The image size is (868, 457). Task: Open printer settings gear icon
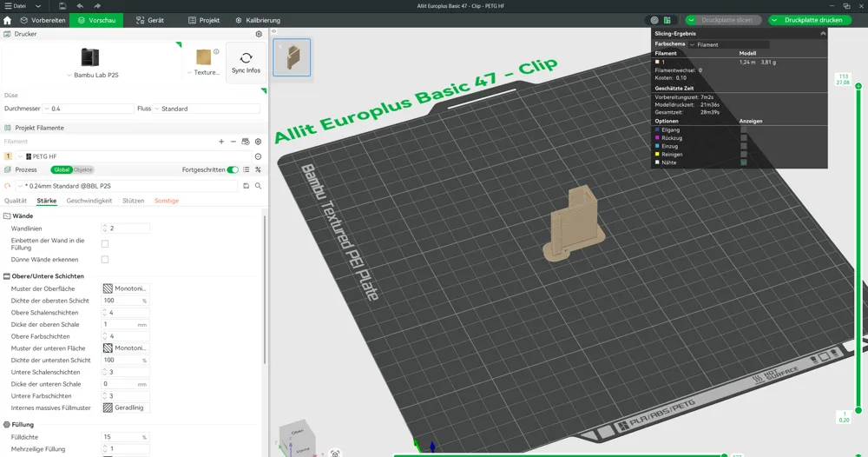point(259,35)
